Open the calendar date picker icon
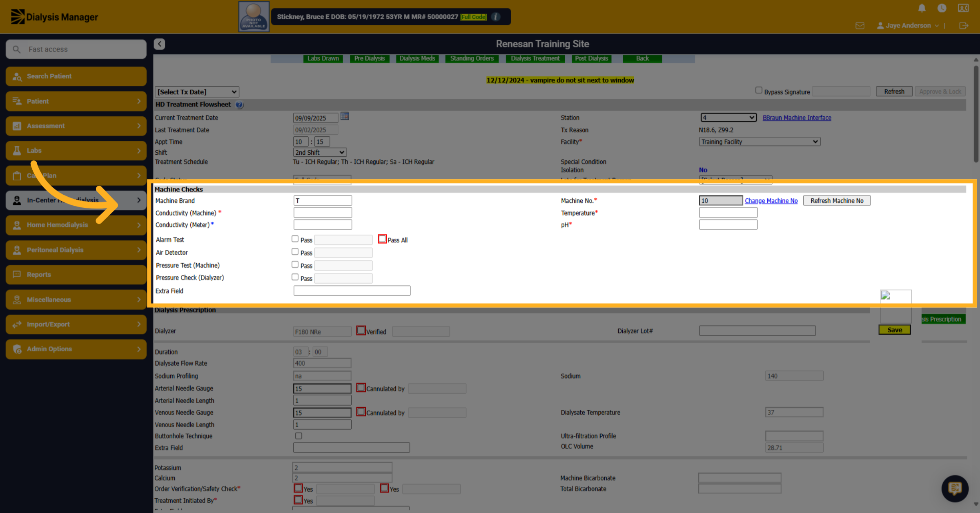980x513 pixels. [345, 117]
